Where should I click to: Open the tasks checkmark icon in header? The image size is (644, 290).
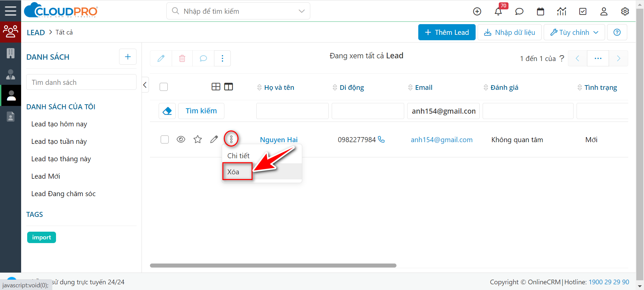coord(583,11)
